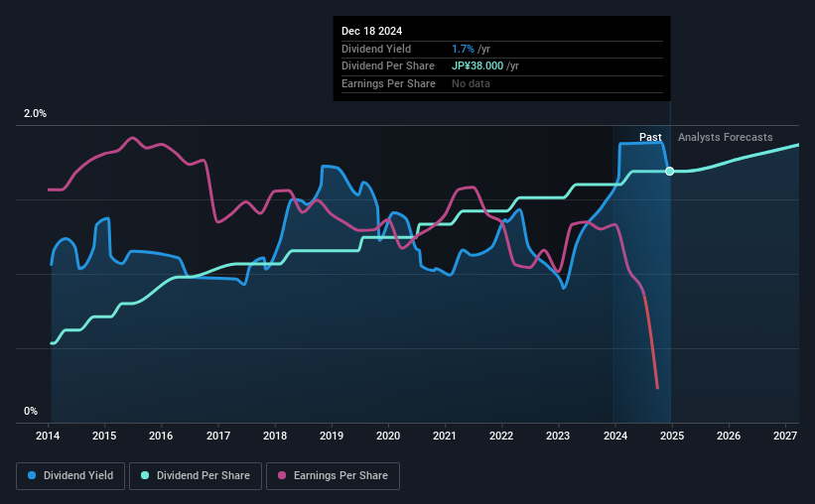Click the 2027 x-axis year label
Screen dimensions: 815x504
(x=785, y=436)
